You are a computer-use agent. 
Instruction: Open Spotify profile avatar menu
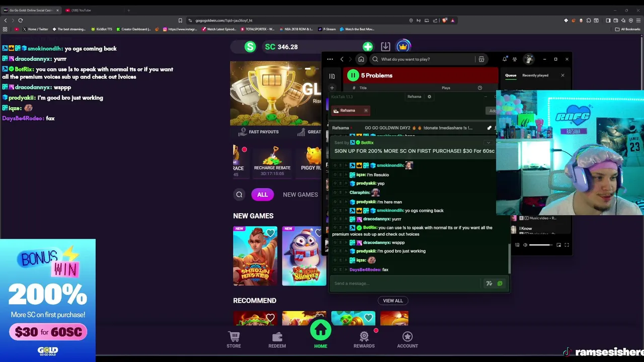(528, 59)
